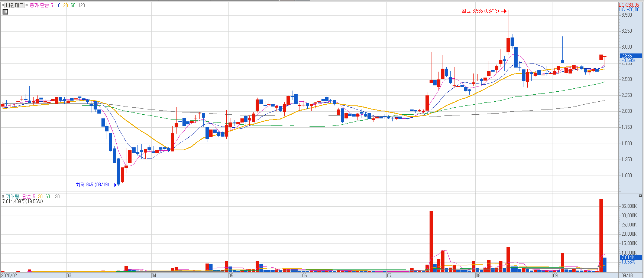Click the 35,000K volume axis label
The image size is (644, 278).
tap(629, 206)
